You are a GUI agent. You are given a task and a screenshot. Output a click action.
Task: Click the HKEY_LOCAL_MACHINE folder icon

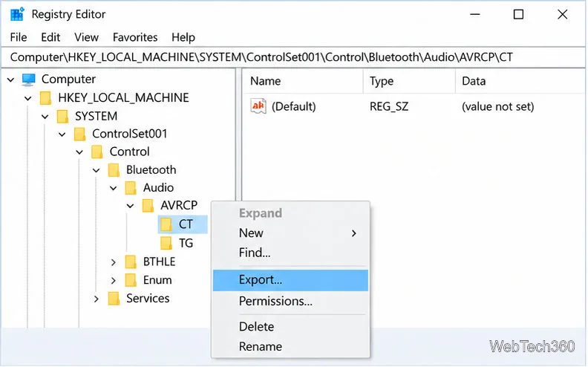45,98
